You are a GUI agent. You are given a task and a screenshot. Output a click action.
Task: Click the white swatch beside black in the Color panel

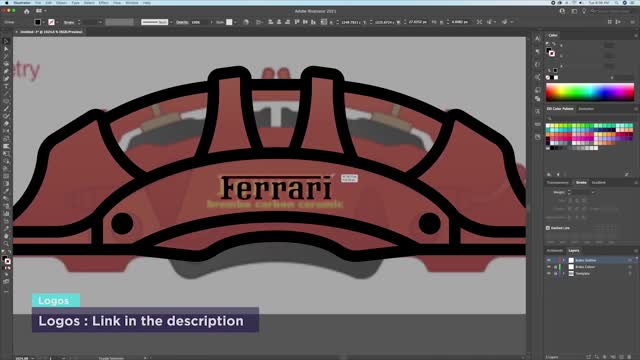[x=556, y=78]
